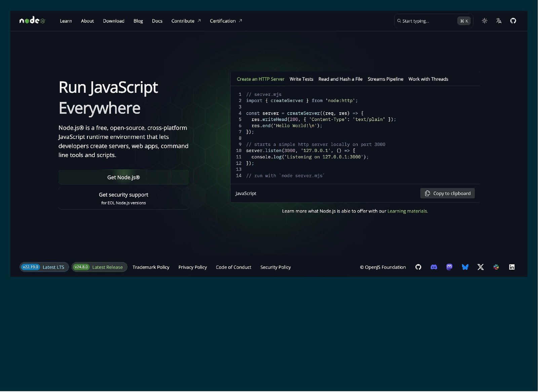This screenshot has height=392, width=538.
Task: Open the X (Twitter) icon
Action: click(x=481, y=267)
